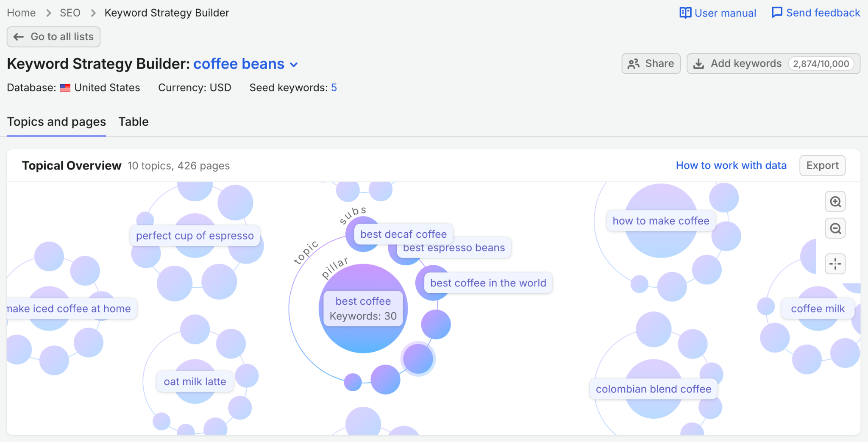Select the best coffee pillar bubble
The image size is (868, 442).
click(363, 309)
